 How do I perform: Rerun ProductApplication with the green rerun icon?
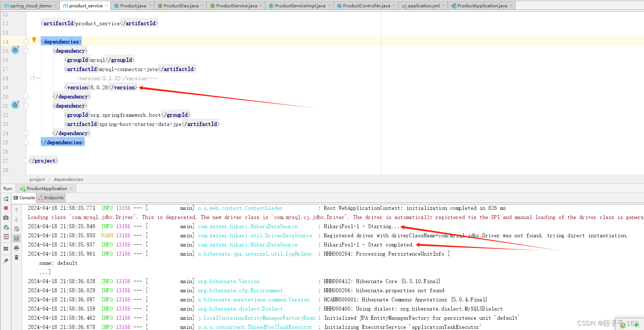[6, 199]
